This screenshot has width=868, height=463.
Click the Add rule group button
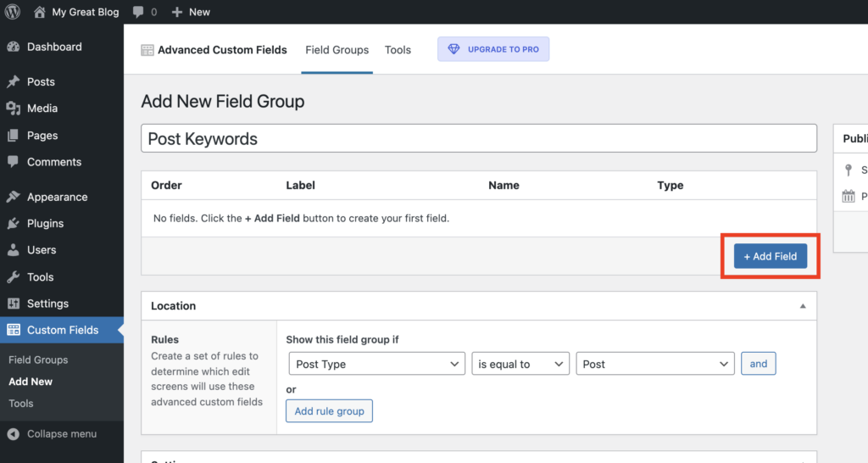329,411
